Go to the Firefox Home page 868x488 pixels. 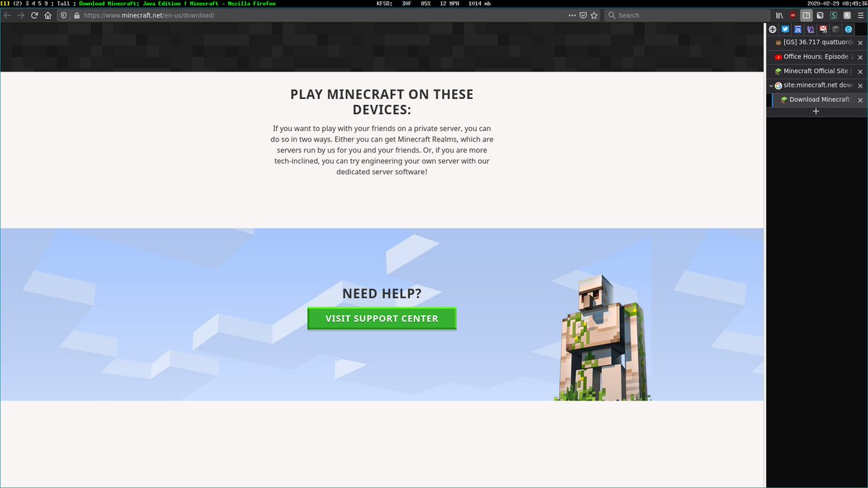pyautogui.click(x=48, y=15)
